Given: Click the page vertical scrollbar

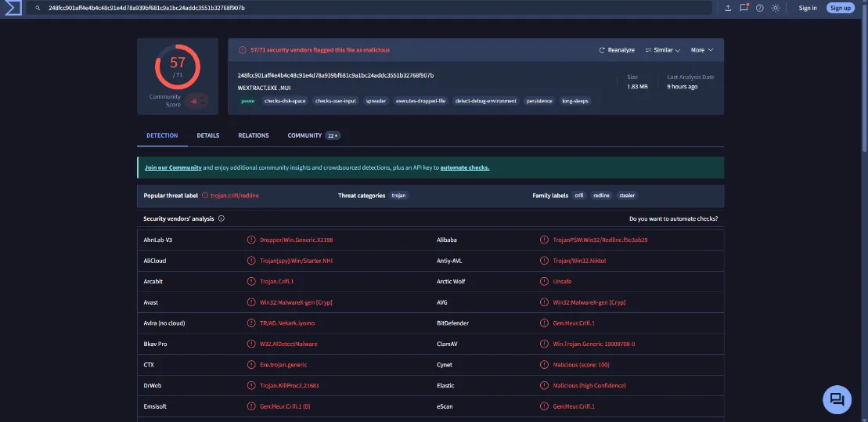Looking at the screenshot, I should (864, 78).
